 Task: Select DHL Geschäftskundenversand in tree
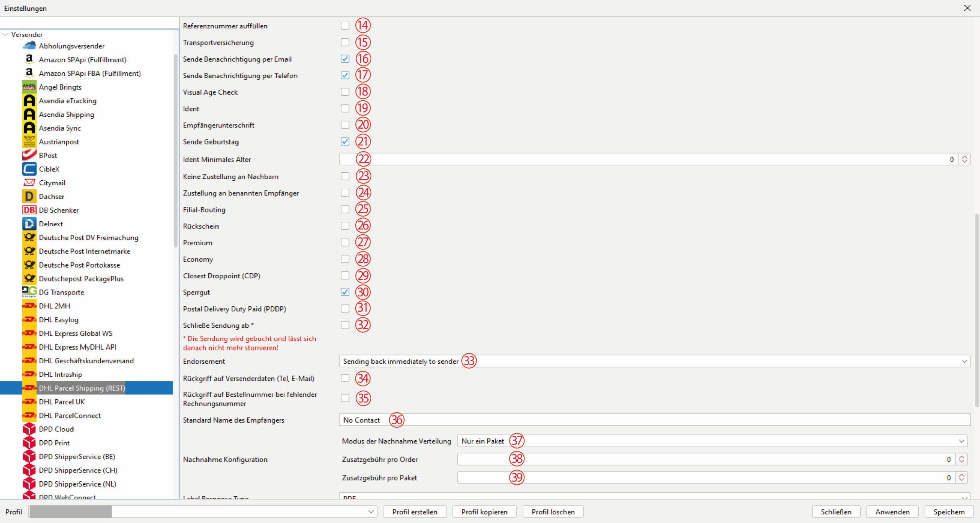(x=86, y=361)
